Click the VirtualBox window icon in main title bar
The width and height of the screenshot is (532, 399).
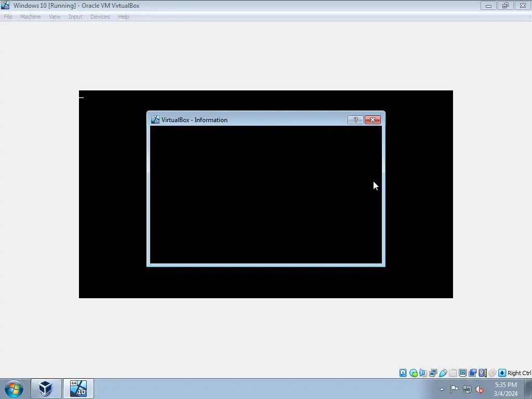coord(5,5)
